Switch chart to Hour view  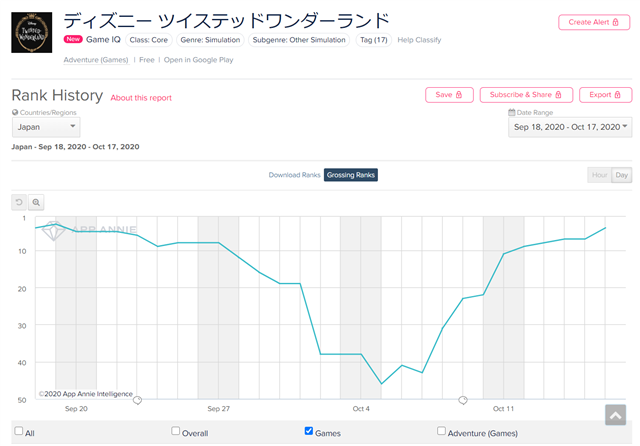(x=599, y=175)
